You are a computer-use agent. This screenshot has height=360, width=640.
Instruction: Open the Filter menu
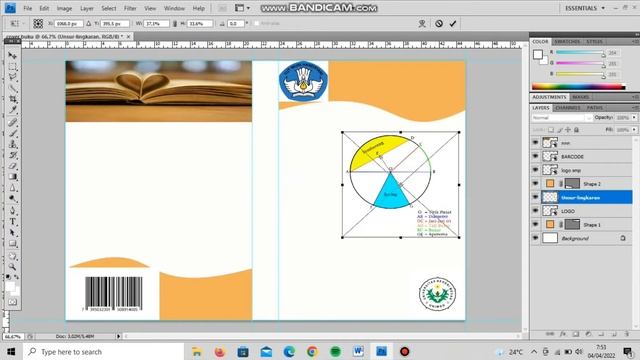coord(130,8)
